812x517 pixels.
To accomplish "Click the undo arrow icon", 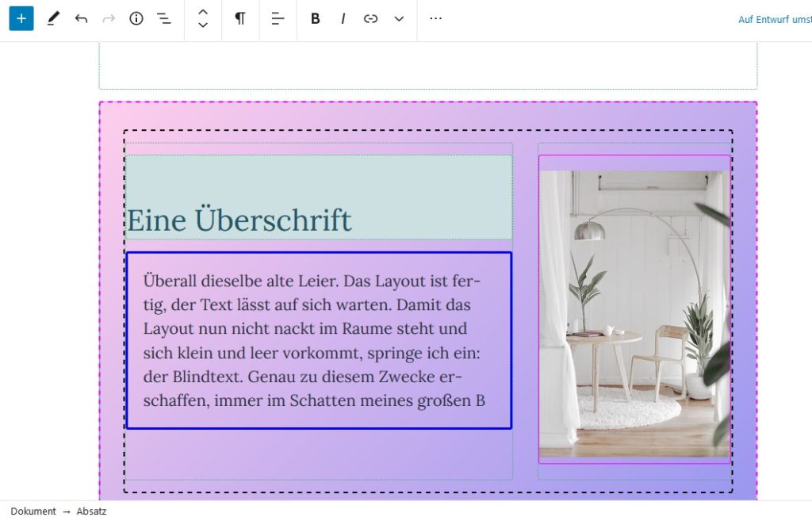I will pyautogui.click(x=81, y=19).
